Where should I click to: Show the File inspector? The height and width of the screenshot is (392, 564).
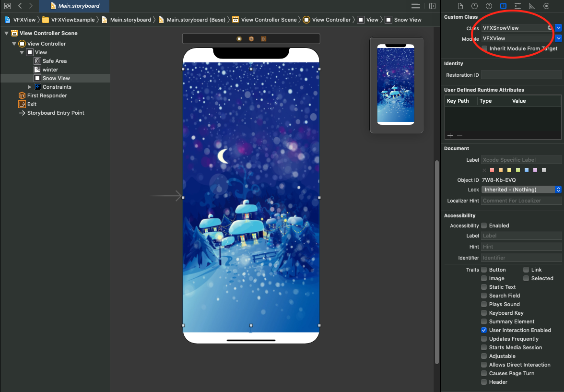click(460, 6)
